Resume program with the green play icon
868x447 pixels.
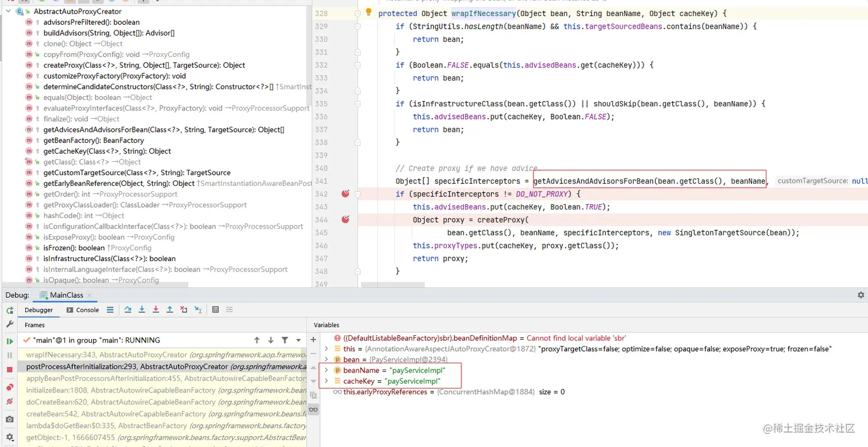(10, 341)
